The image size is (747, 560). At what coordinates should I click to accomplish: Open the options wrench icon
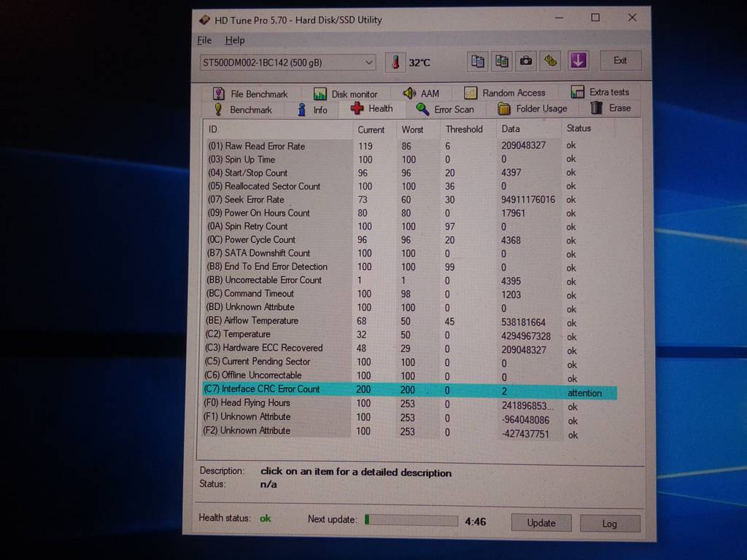(x=551, y=61)
